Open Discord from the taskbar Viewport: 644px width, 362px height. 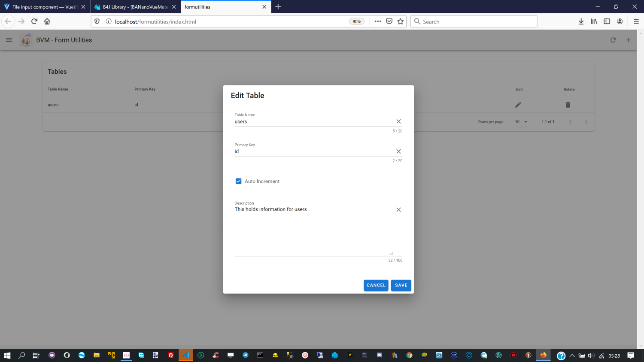380,355
